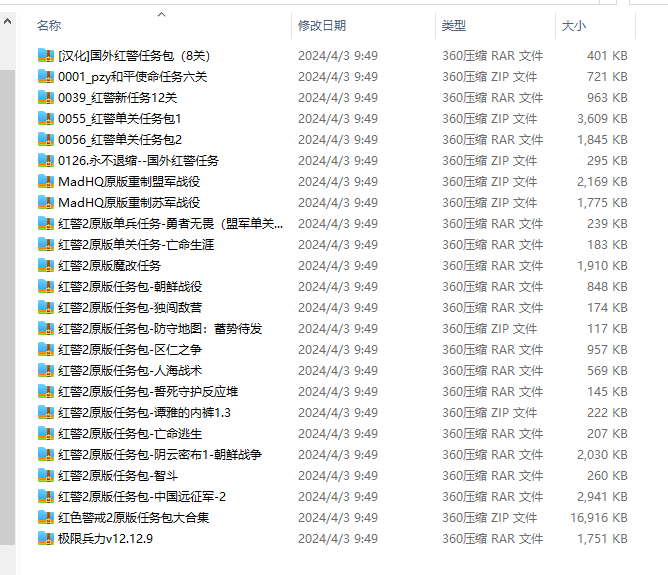Select the archive icon for 红警2原版任务包-智斗
Screen dimensions: 668x575
(45, 475)
